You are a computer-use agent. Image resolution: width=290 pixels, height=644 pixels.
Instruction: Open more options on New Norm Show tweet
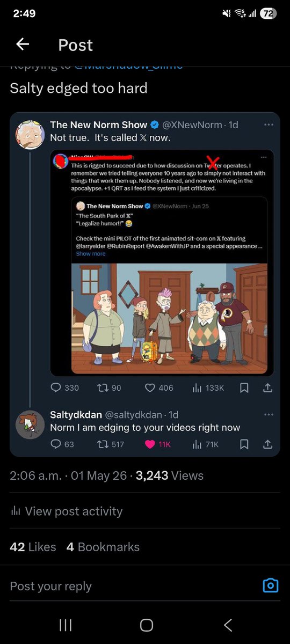pyautogui.click(x=269, y=125)
